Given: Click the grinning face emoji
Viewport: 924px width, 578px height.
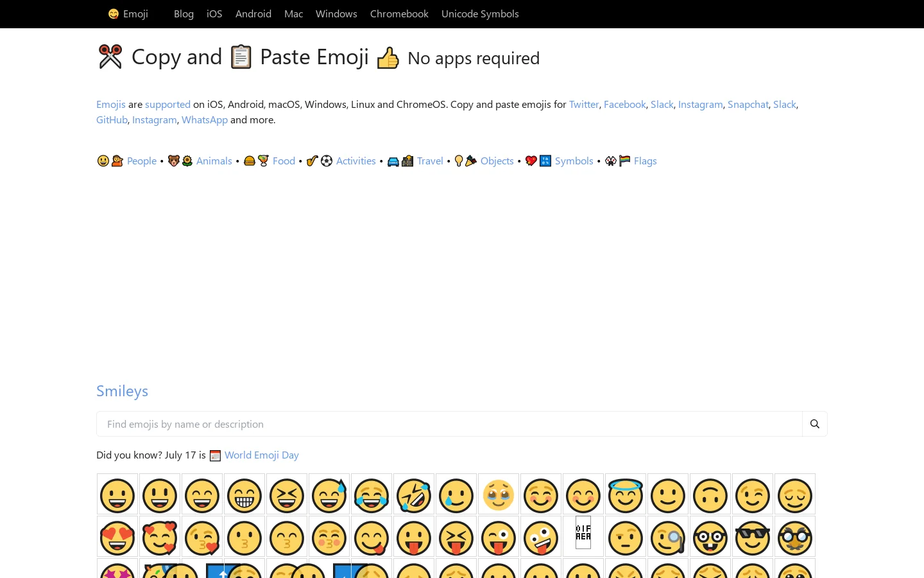Looking at the screenshot, I should pyautogui.click(x=117, y=495).
